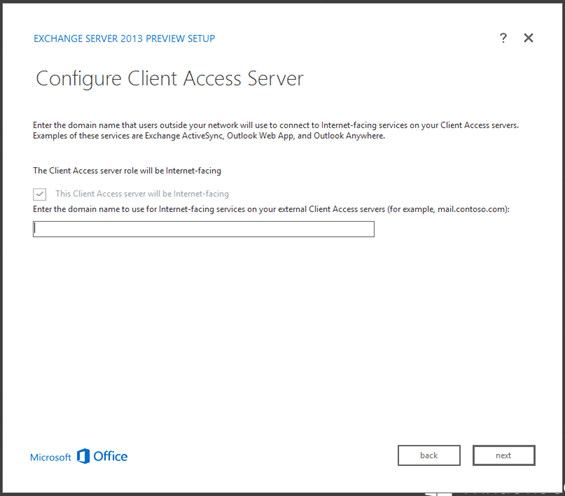The image size is (565, 496).
Task: Click the 'Exchange Server 2013 Preview Setup' header
Action: pyautogui.click(x=124, y=39)
